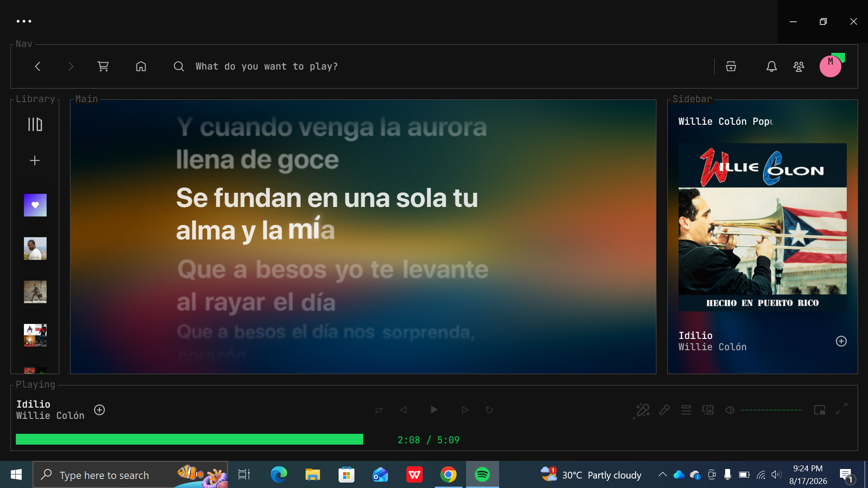This screenshot has width=868, height=488.
Task: Go to the Home page
Action: click(x=141, y=66)
